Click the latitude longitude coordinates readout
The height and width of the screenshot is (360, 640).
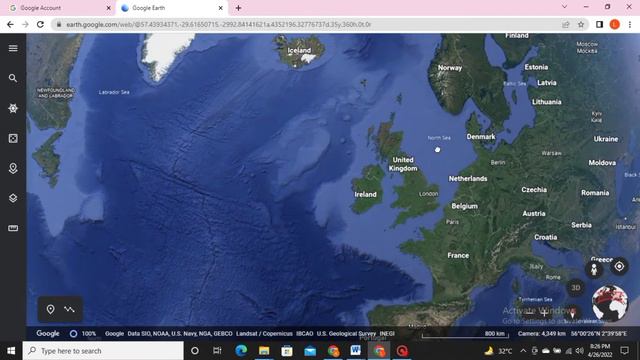click(x=599, y=333)
